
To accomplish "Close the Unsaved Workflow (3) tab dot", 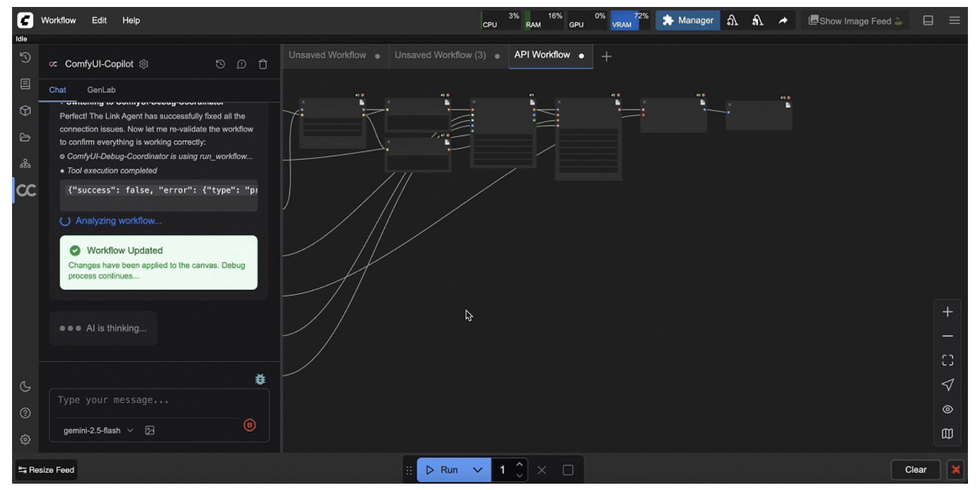I will (x=497, y=56).
